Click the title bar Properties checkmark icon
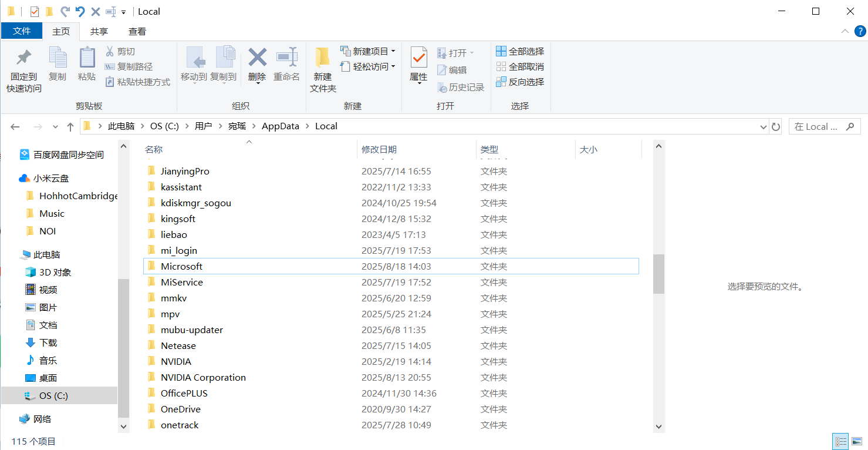Image resolution: width=868 pixels, height=450 pixels. click(35, 11)
